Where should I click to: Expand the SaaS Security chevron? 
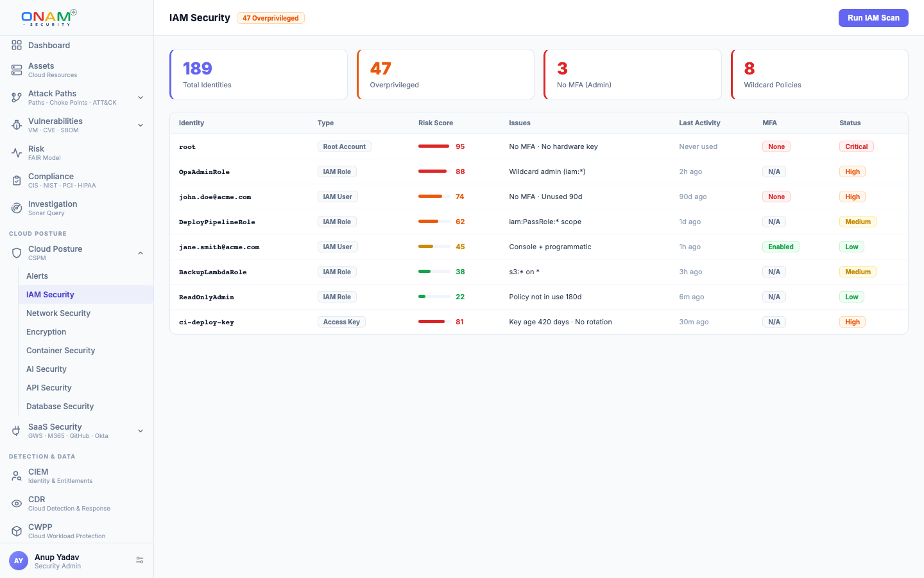(141, 431)
